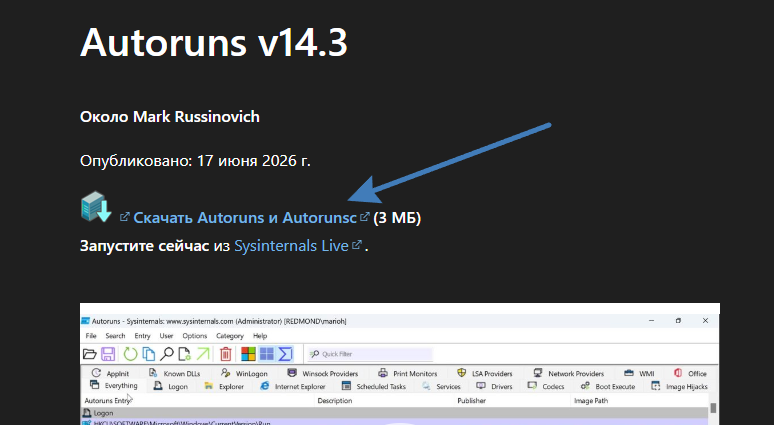Click the purple Save floppy disk icon
Screen dimensions: 774x425
108,354
